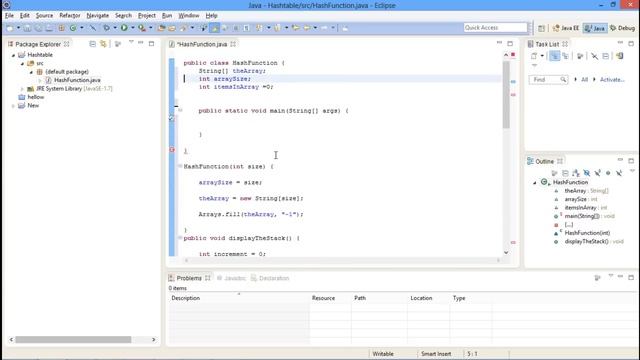The image size is (640, 360).
Task: Open Package Explorer view menu triangle
Action: pos(131,42)
